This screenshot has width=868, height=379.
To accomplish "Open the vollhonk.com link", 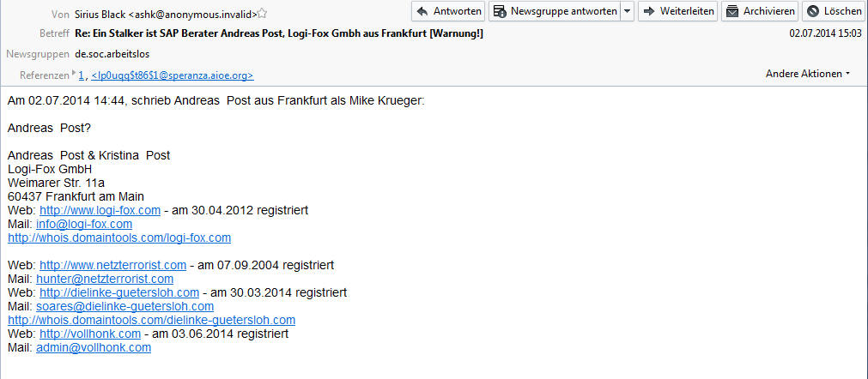I will [x=90, y=334].
